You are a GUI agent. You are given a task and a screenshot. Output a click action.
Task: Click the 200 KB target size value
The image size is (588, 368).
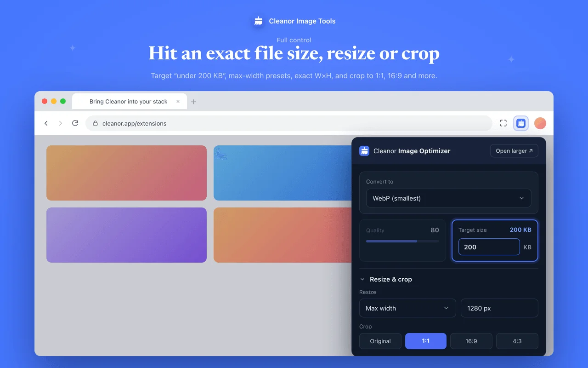[520, 230]
